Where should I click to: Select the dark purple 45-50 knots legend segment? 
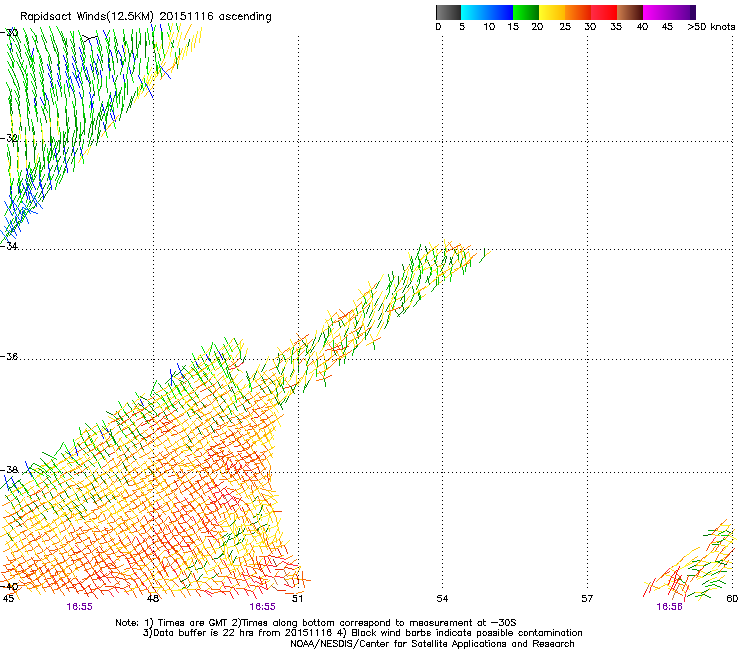(x=682, y=12)
